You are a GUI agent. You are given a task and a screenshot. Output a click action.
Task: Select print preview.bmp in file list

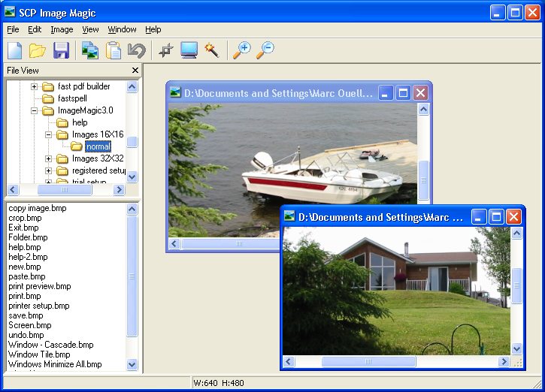[40, 286]
